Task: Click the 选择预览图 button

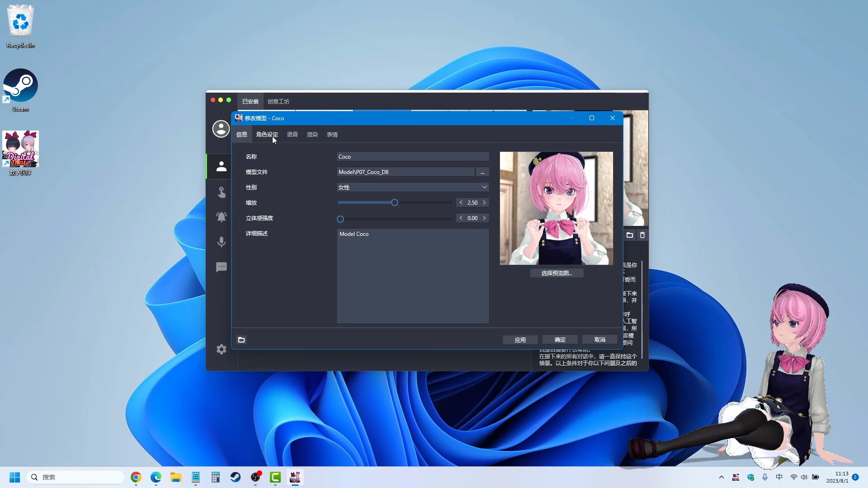Action: pyautogui.click(x=556, y=273)
